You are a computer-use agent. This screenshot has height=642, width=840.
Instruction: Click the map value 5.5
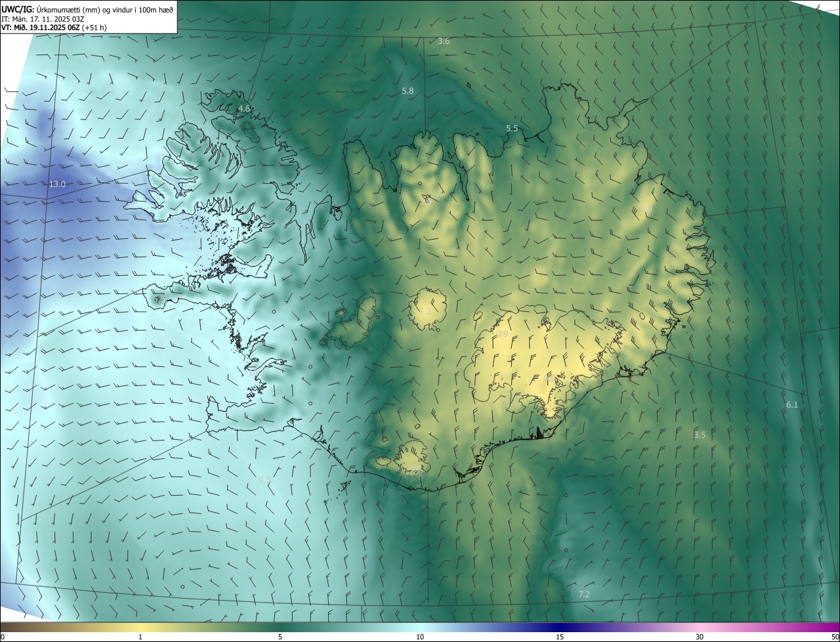pyautogui.click(x=512, y=128)
